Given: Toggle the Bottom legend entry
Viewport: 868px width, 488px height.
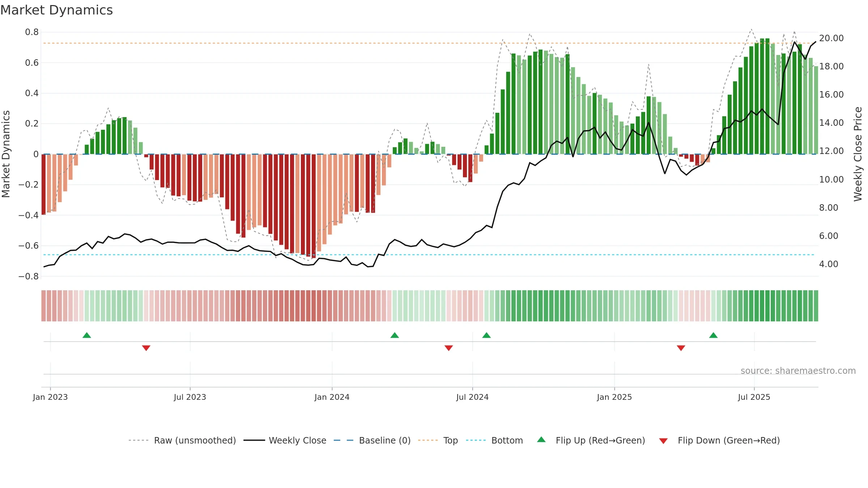Looking at the screenshot, I should click(494, 440).
